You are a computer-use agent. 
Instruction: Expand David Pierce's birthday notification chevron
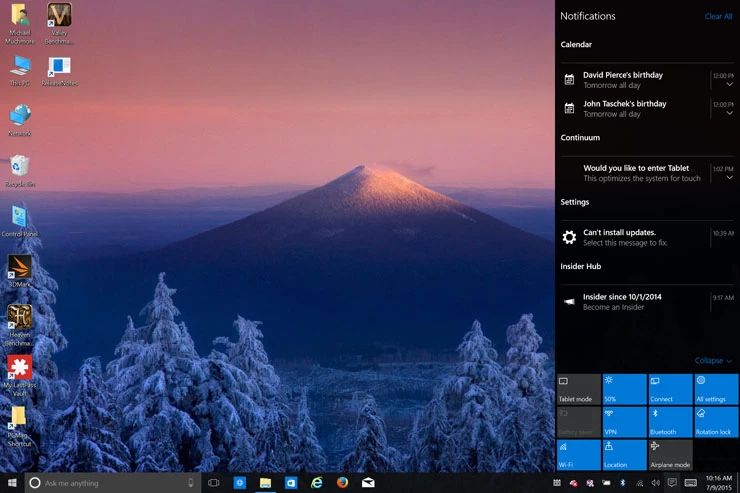pyautogui.click(x=730, y=84)
